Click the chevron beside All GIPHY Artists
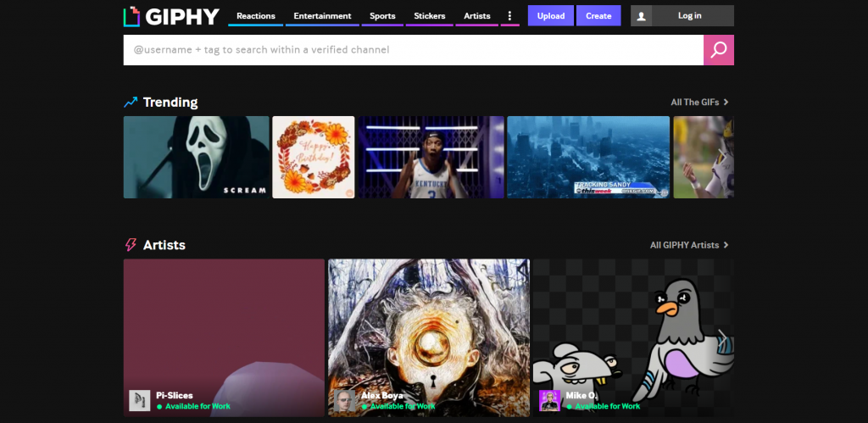Image resolution: width=868 pixels, height=423 pixels. pos(726,245)
